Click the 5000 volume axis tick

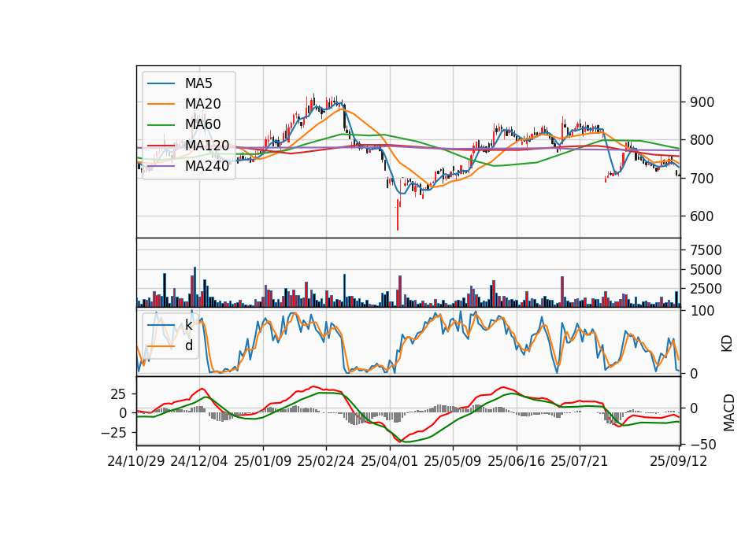coord(706,270)
